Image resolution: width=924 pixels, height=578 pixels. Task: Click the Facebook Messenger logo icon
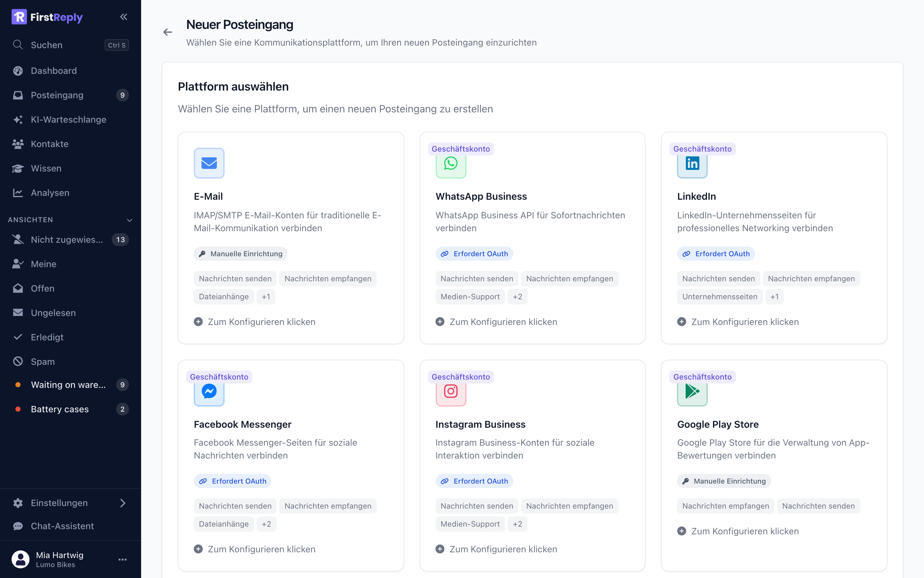click(209, 391)
